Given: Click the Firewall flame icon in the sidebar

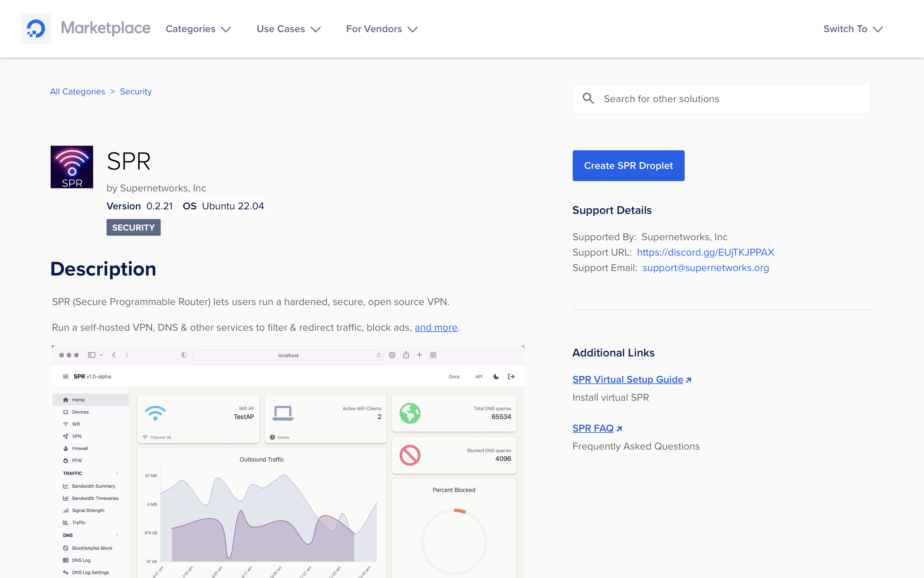Looking at the screenshot, I should click(x=66, y=448).
